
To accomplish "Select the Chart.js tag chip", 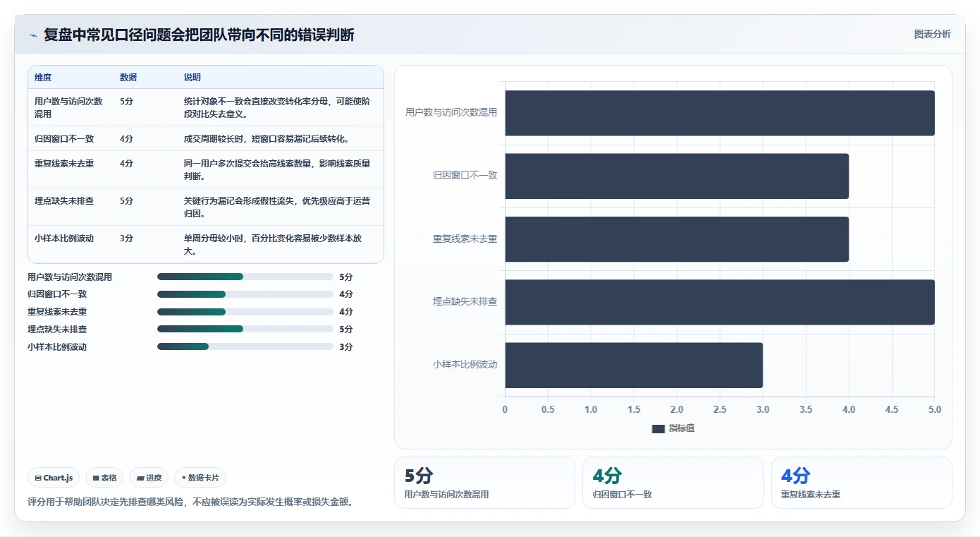I will click(54, 478).
